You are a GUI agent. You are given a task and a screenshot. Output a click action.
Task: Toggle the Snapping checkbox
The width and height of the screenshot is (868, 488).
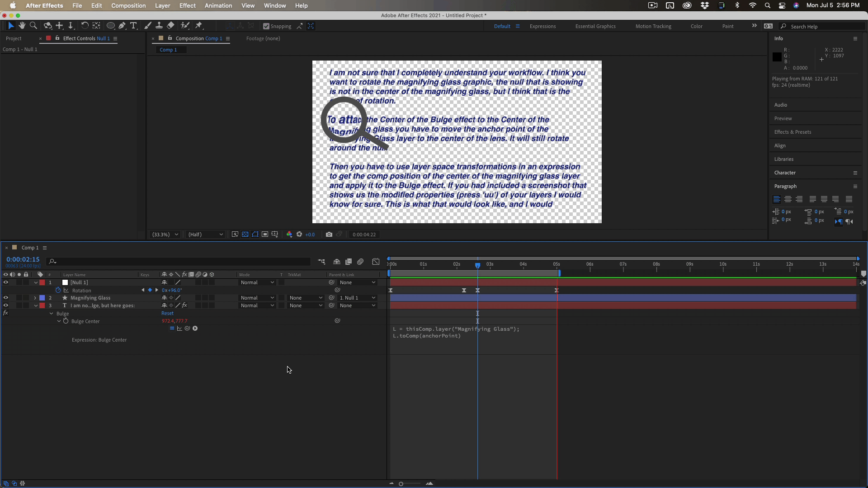coord(266,26)
